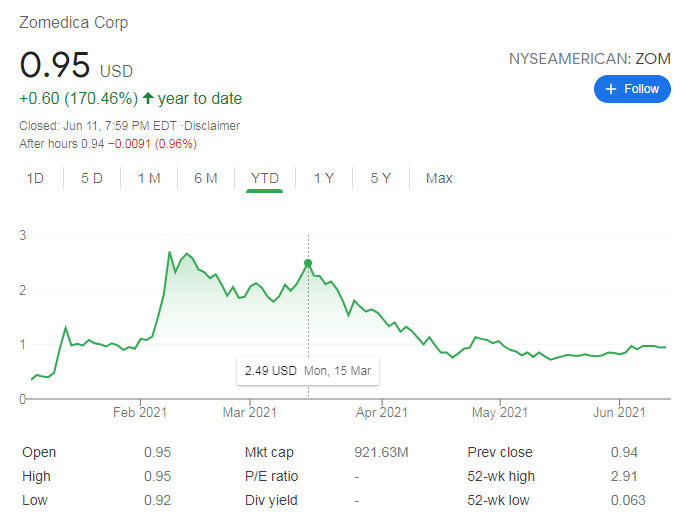Screen dimensions: 692x519
Task: Click the 2.49 USD price tooltip
Action: coord(308,371)
